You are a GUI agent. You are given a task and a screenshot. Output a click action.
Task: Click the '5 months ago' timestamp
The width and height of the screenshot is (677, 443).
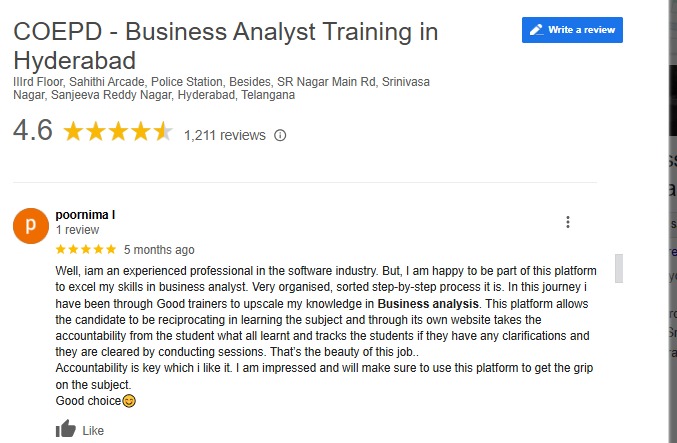pyautogui.click(x=159, y=250)
